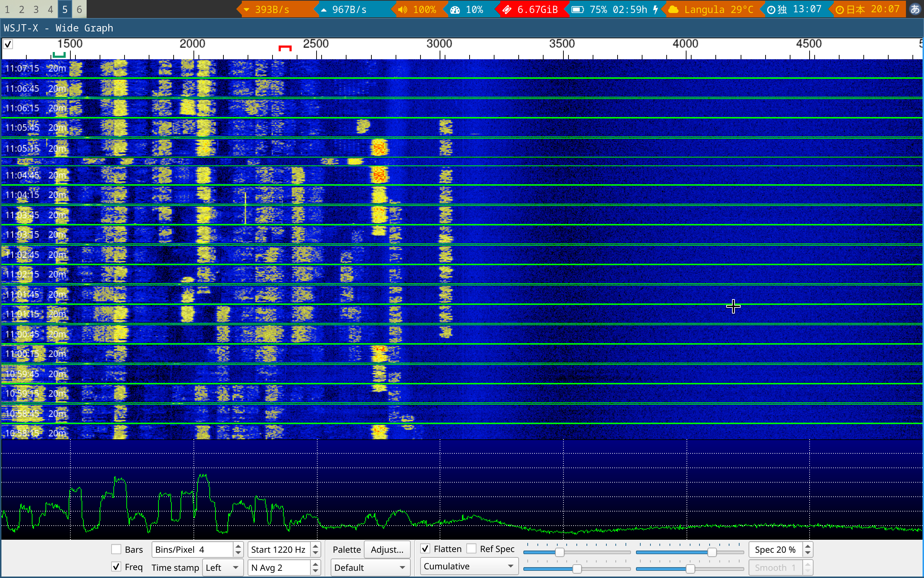Adjust the lower-right spectrum zero slider

(690, 569)
